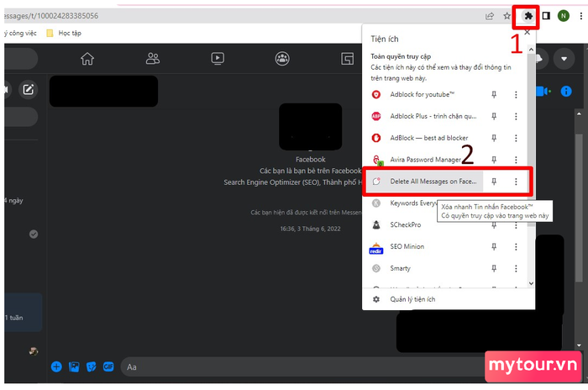Expand more options for Smarty extension

pyautogui.click(x=516, y=269)
